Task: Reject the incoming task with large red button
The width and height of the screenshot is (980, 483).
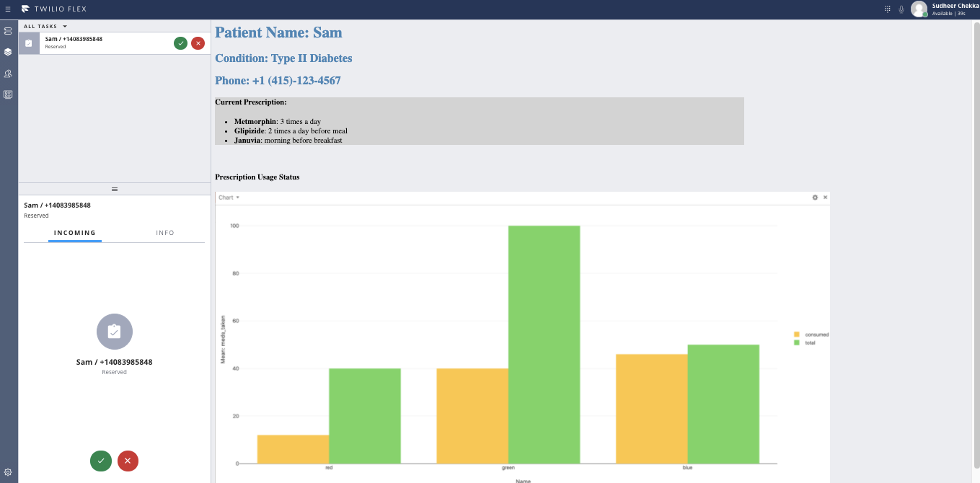Action: click(128, 461)
